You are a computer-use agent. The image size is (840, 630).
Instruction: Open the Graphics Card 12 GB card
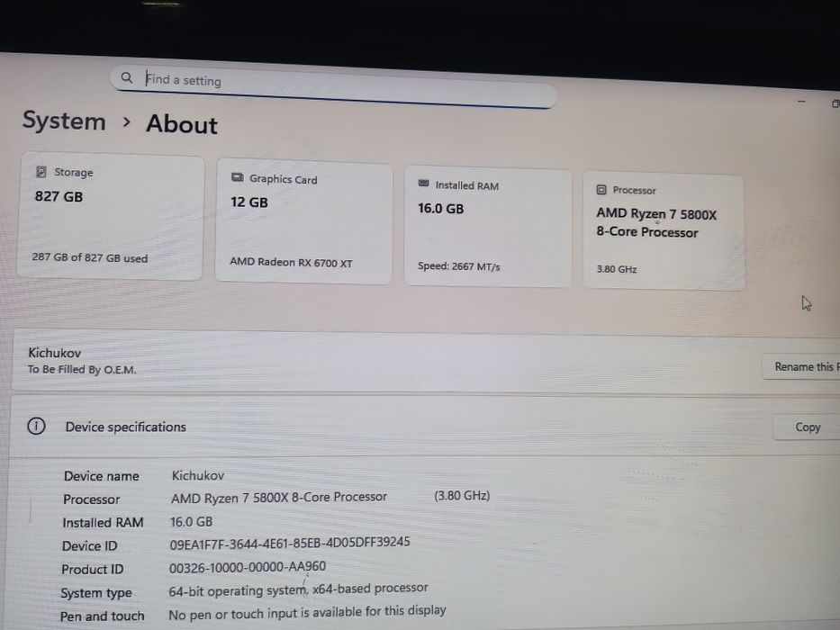pos(303,221)
